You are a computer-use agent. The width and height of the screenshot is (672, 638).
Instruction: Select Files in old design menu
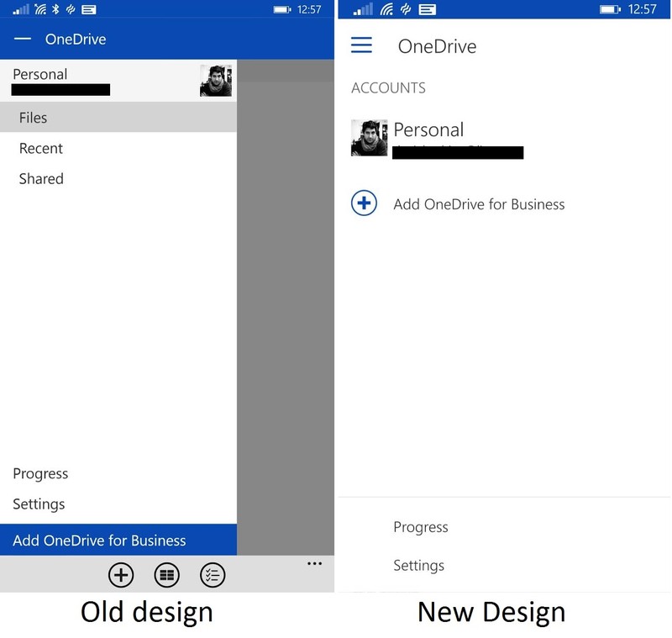coord(118,117)
